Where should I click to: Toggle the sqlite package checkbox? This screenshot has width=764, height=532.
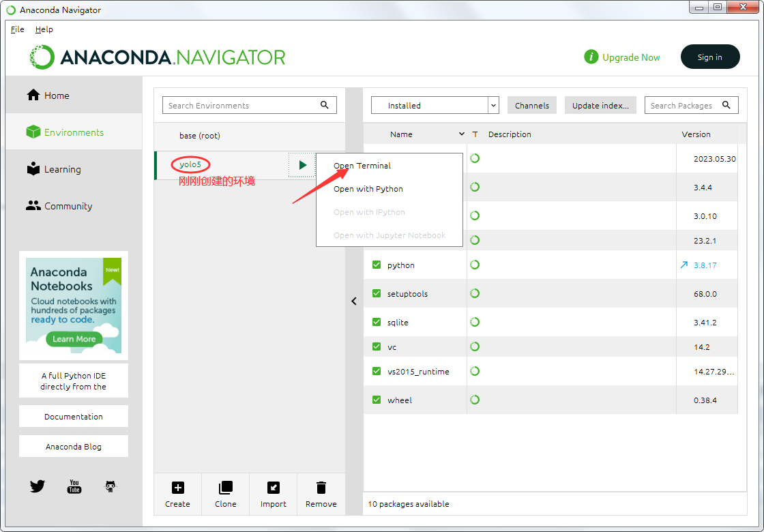tap(377, 322)
